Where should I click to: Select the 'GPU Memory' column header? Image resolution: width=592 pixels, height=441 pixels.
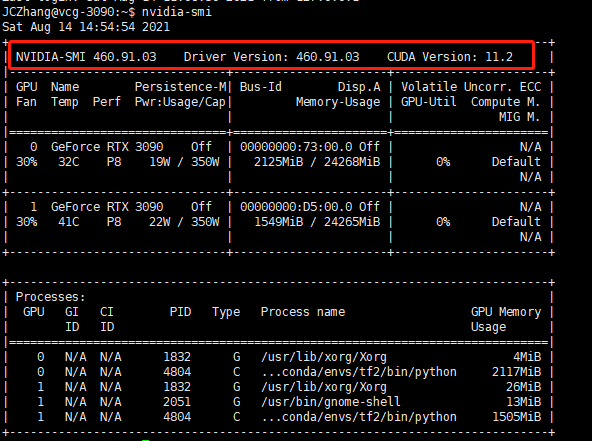click(x=506, y=312)
